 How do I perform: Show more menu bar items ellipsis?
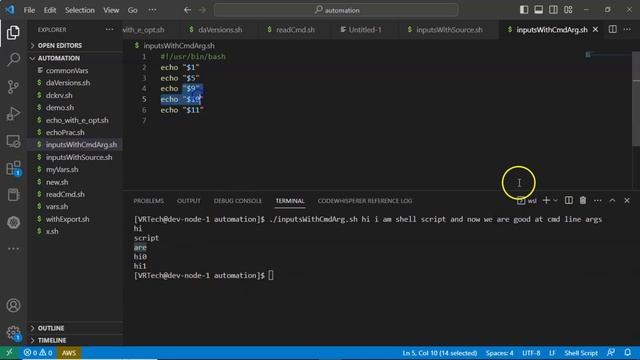tap(152, 10)
